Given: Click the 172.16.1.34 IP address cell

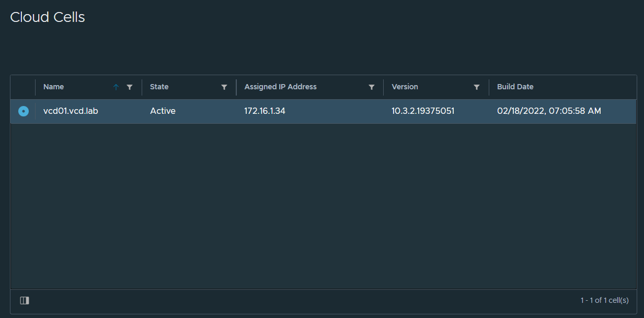Looking at the screenshot, I should [x=264, y=111].
